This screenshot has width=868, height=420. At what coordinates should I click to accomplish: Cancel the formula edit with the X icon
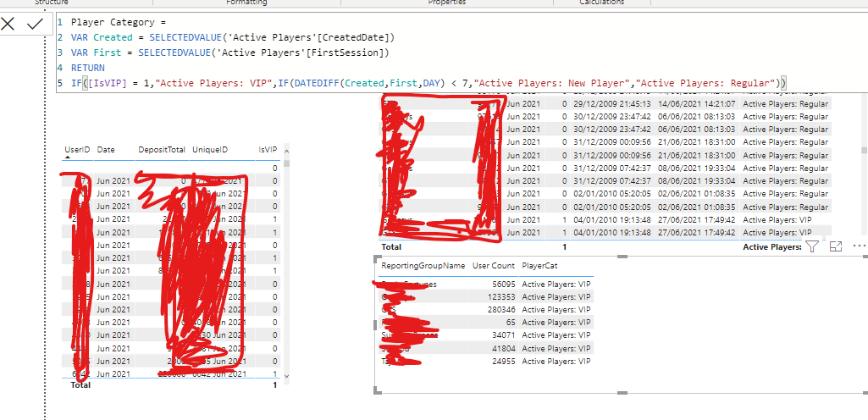[x=7, y=23]
